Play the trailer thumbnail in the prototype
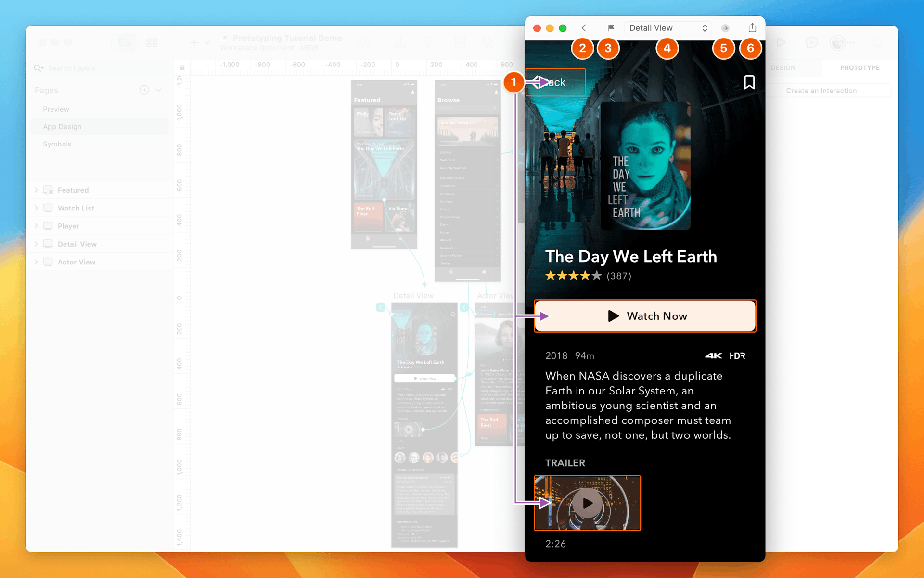Viewport: 924px width, 578px height. click(x=587, y=503)
